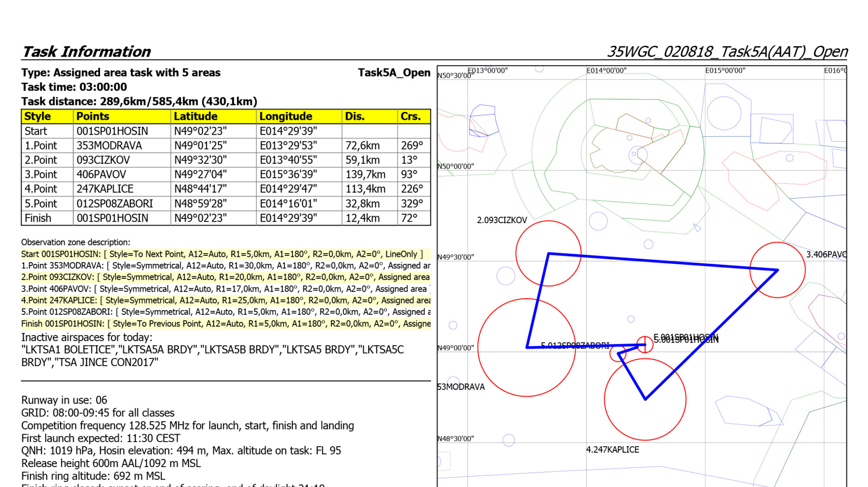Click the 3.406PAVOV map label

825,255
